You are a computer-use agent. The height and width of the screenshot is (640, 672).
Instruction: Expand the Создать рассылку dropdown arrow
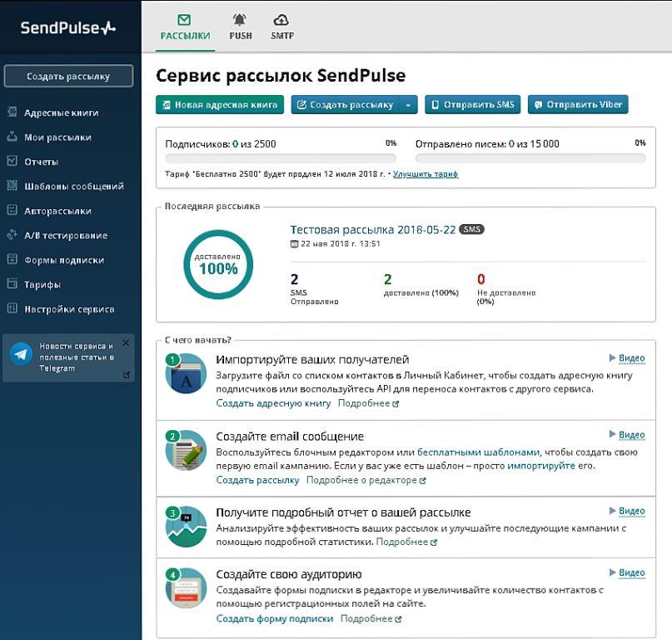(408, 105)
